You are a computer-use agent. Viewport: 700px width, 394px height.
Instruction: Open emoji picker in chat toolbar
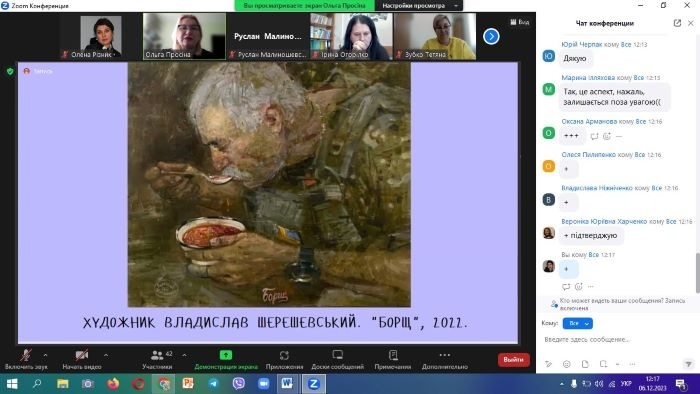(567, 365)
